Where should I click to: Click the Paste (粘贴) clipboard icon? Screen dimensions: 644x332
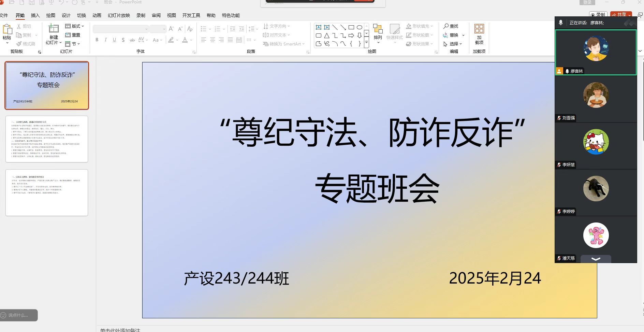click(x=7, y=29)
